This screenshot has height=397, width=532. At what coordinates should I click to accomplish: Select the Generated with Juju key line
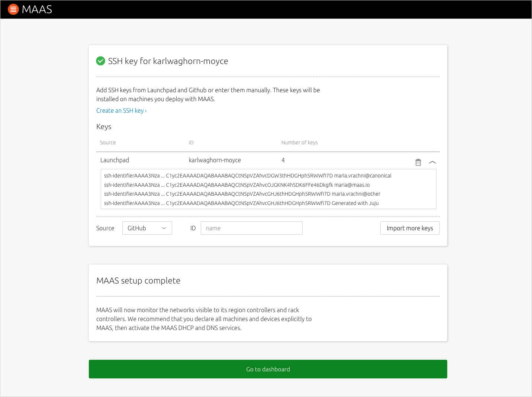(x=241, y=203)
